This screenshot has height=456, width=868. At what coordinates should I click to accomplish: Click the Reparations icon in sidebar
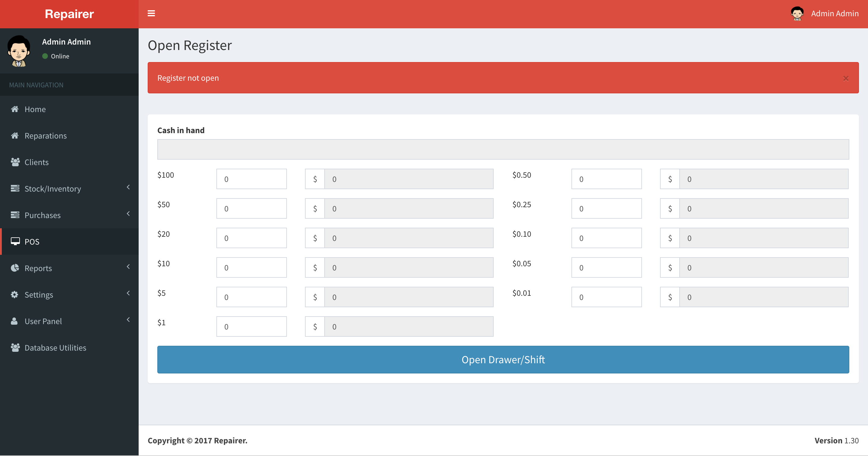(14, 136)
